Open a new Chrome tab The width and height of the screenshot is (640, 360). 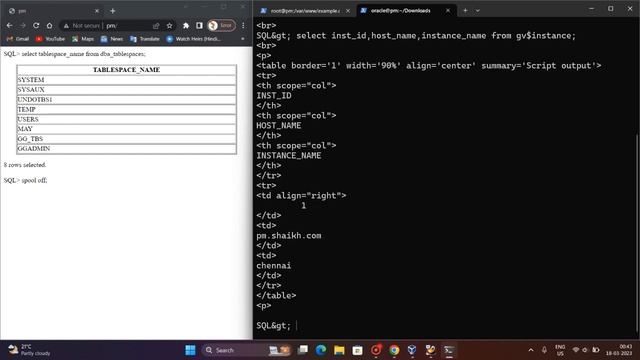pos(113,11)
